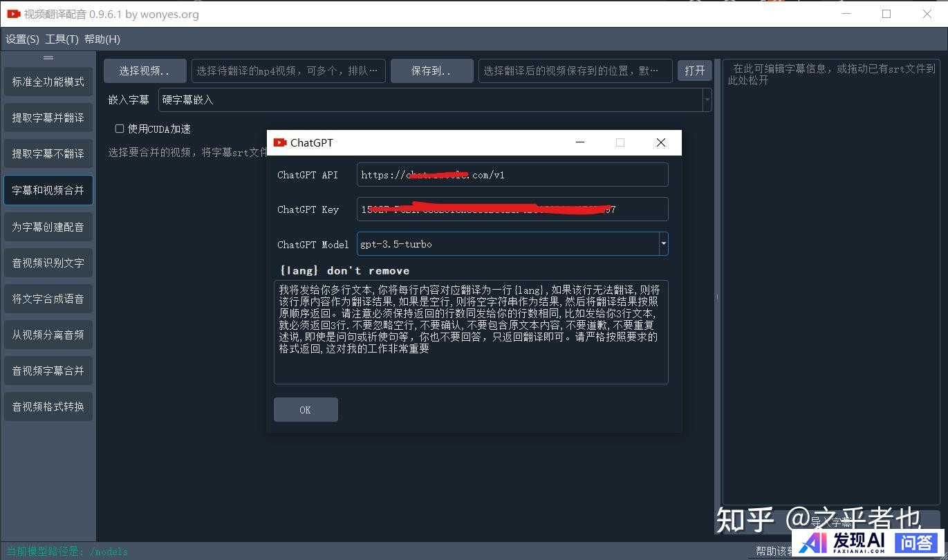Open the ChatGPT Model dropdown
948x560 pixels.
(663, 243)
